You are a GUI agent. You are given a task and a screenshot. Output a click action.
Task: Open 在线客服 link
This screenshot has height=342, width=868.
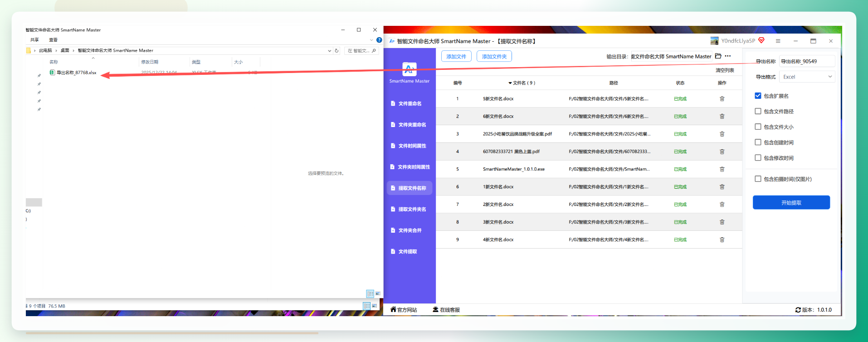(x=446, y=310)
